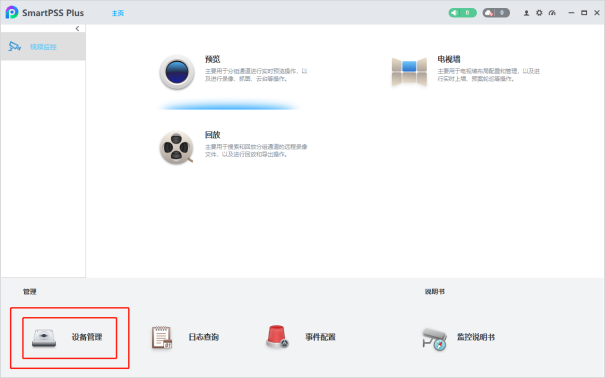
Task: Open the 回放 playback film reel icon
Action: pos(176,147)
